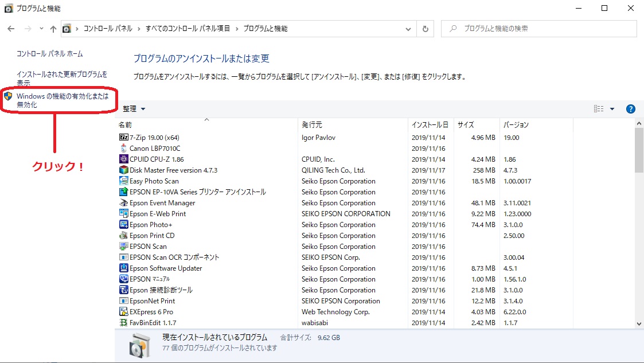This screenshot has width=644, height=363.
Task: Go up one level with the up arrow
Action: point(53,29)
